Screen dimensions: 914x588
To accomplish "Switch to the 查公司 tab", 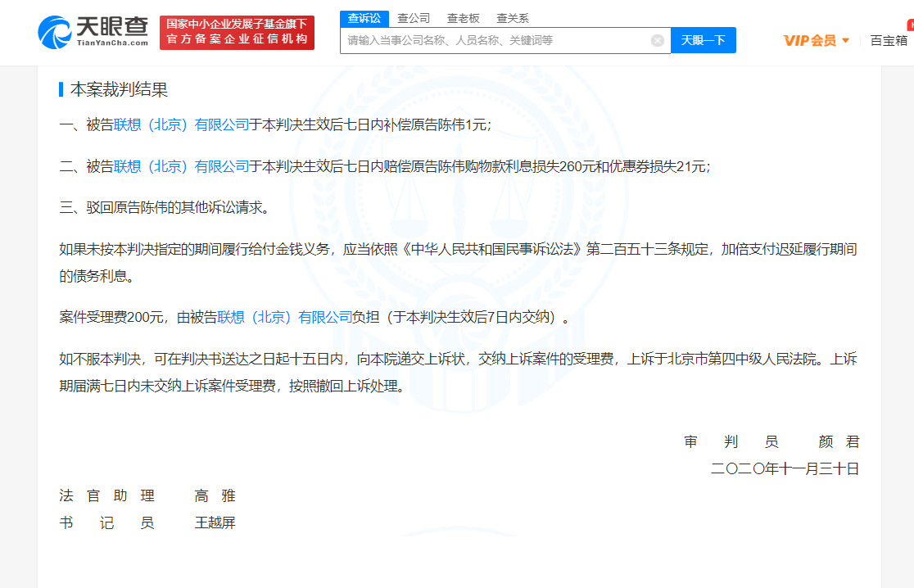I will pos(414,19).
